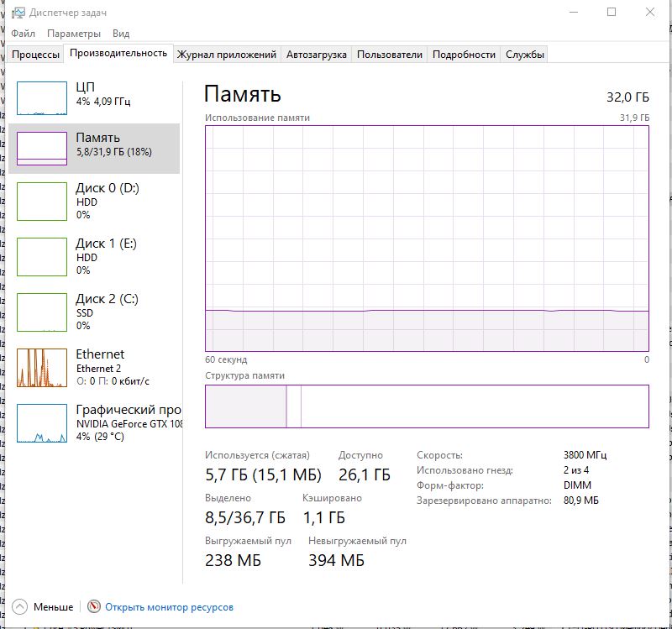Click the Task Manager app icon in title bar
Image resolution: width=672 pixels, height=629 pixels.
tap(17, 13)
